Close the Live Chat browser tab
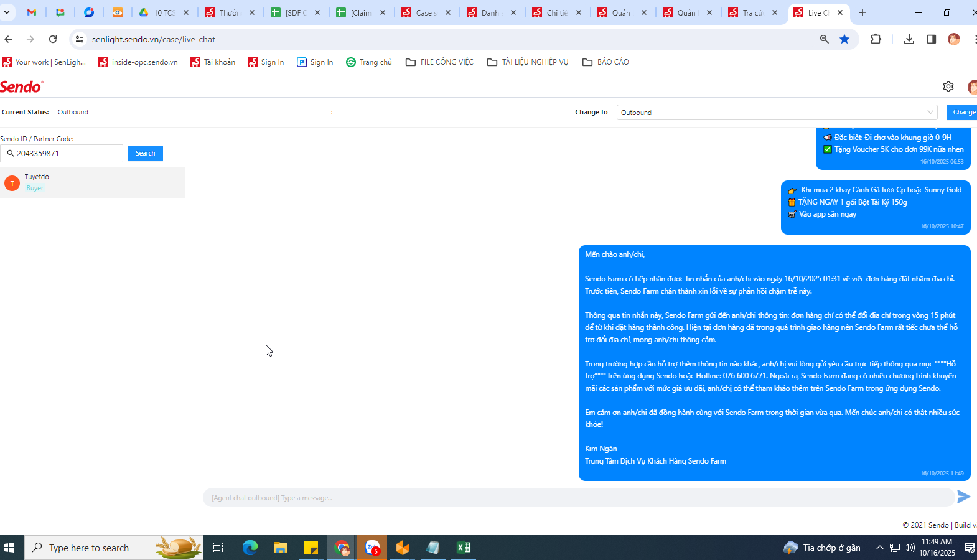Viewport: 977px width, 560px height. click(840, 12)
